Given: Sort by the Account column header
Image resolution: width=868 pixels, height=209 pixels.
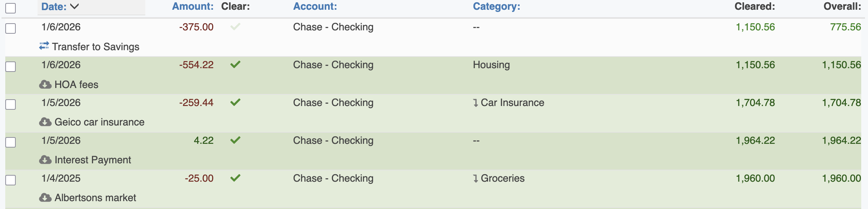Looking at the screenshot, I should click(315, 6).
